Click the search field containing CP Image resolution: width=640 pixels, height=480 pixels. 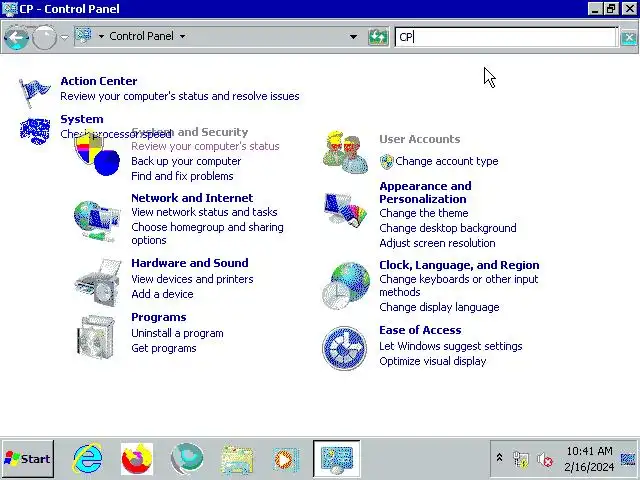point(506,37)
